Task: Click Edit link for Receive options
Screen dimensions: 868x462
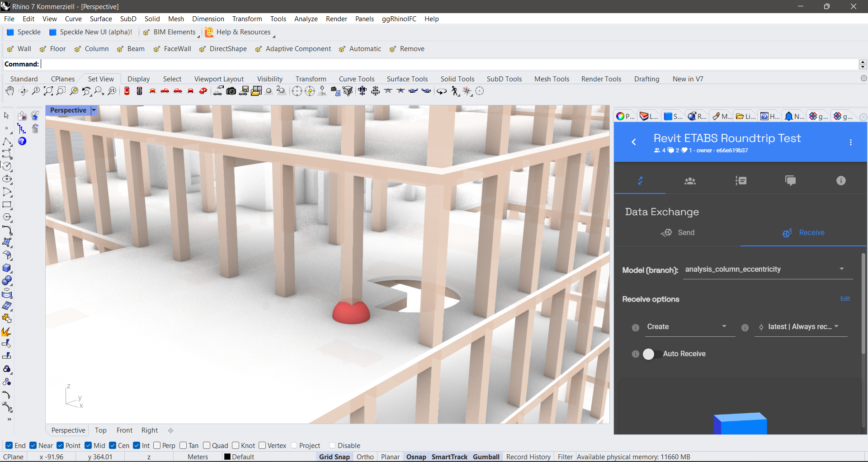Action: point(845,299)
